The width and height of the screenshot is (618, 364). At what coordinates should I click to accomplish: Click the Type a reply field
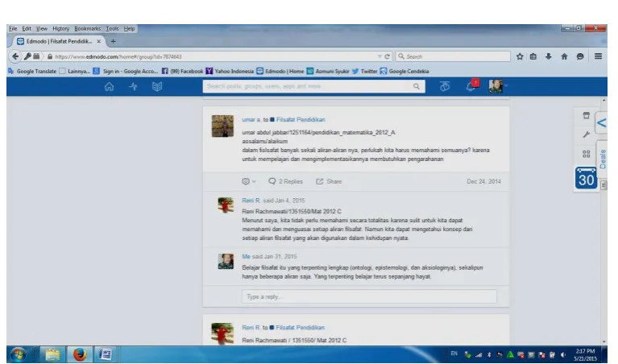(x=369, y=296)
